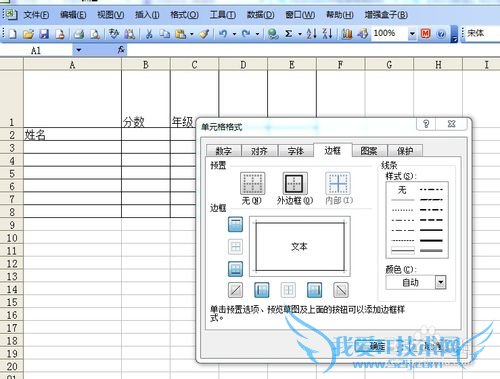Viewport: 500px width, 379px height.
Task: Toggle the diagonal up border button
Action: [x=235, y=290]
